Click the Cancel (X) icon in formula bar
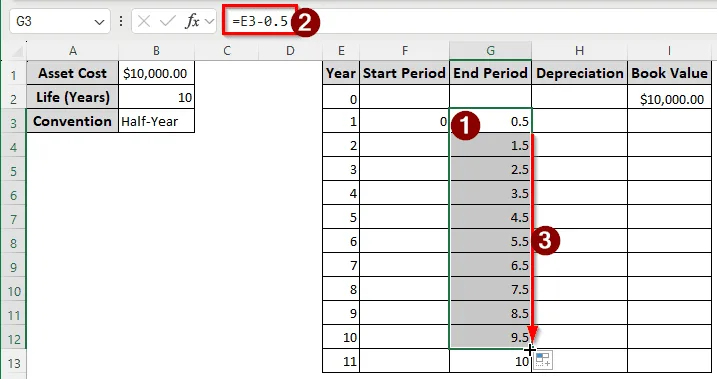This screenshot has height=379, width=717. click(144, 21)
